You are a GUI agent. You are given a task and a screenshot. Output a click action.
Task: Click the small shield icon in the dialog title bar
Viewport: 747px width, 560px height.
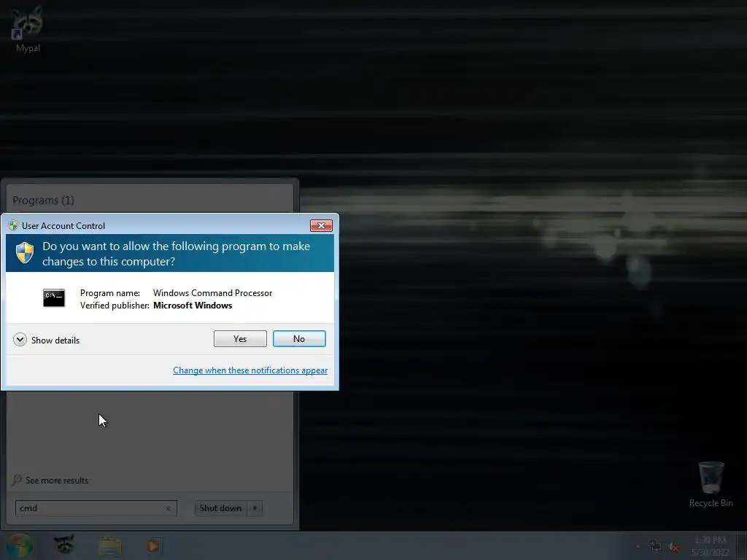click(x=13, y=226)
